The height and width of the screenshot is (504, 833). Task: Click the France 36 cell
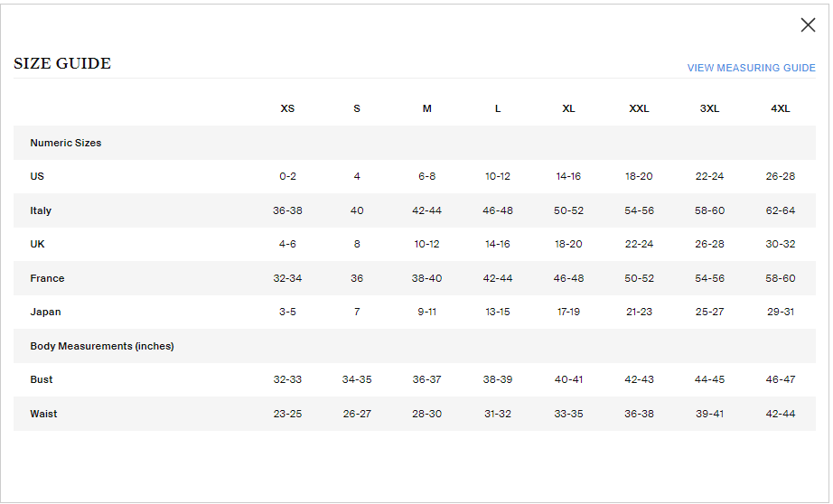click(357, 278)
